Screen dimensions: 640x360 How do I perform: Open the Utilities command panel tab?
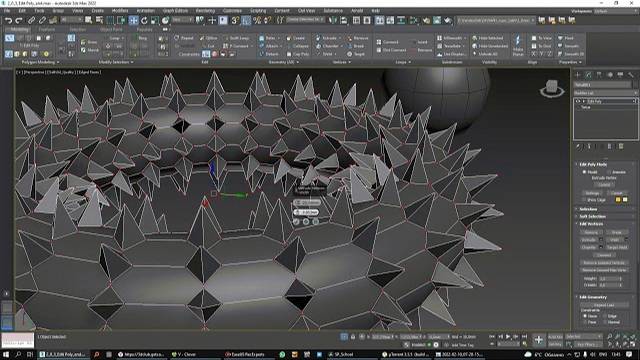(x=631, y=75)
